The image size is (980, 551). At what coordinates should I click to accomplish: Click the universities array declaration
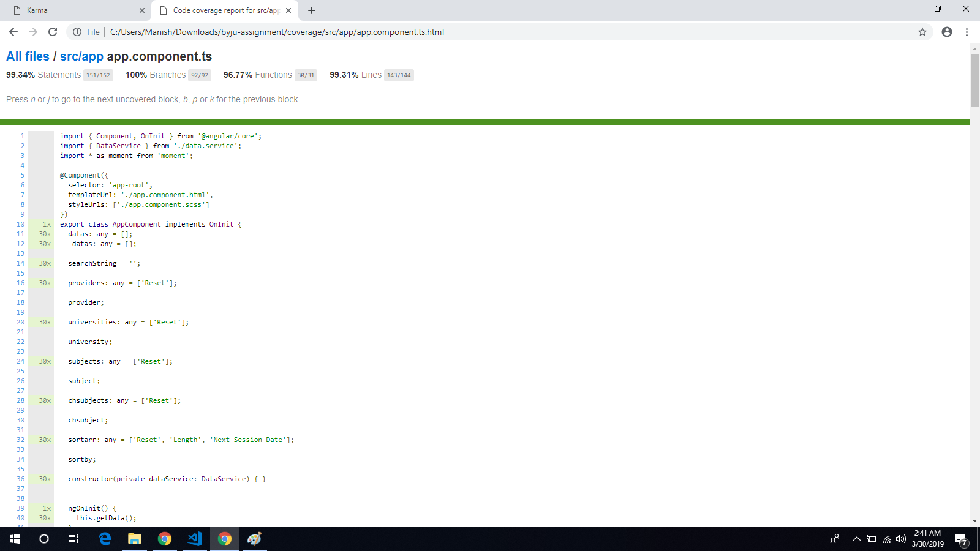129,322
